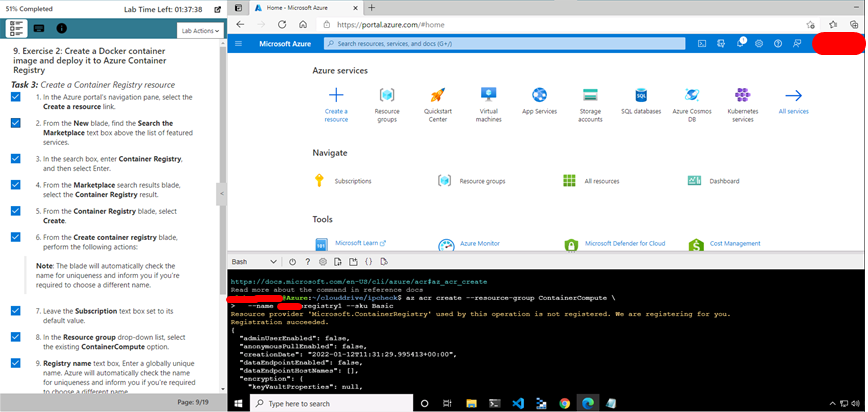The image size is (868, 412).
Task: Open Visual Studio Code from taskbar
Action: [x=518, y=403]
